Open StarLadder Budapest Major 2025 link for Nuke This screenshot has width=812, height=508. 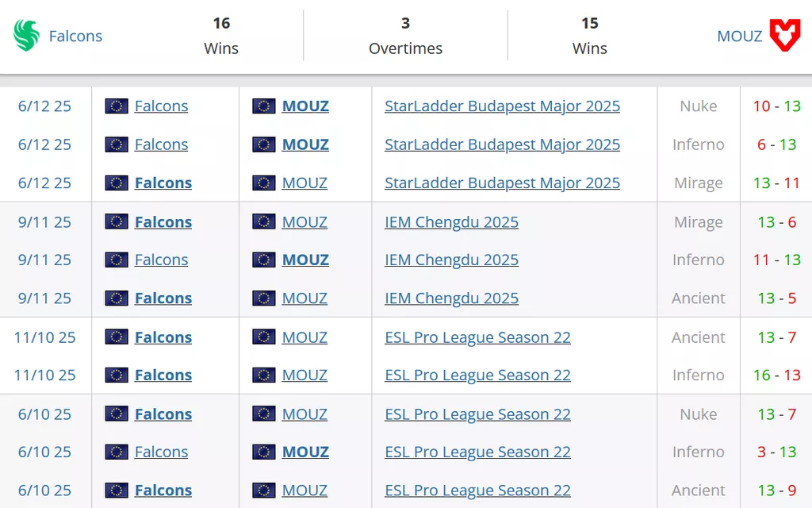click(x=502, y=106)
